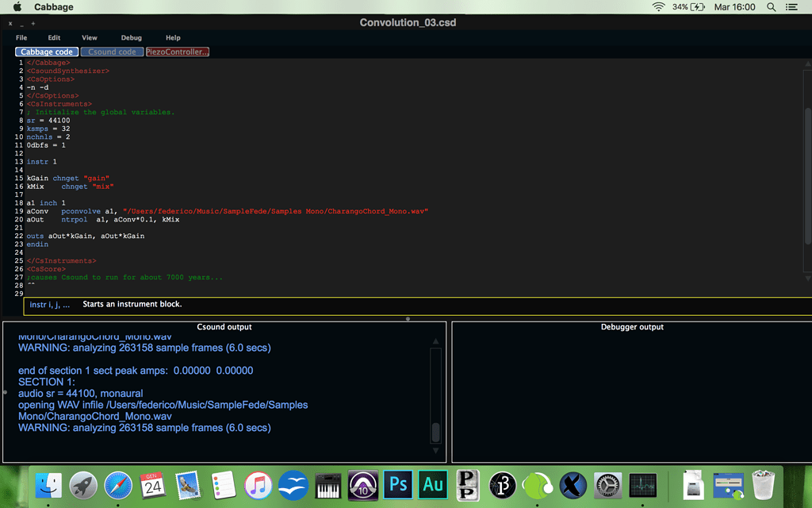Open Notification Center list icon
This screenshot has height=508, width=812.
click(791, 6)
